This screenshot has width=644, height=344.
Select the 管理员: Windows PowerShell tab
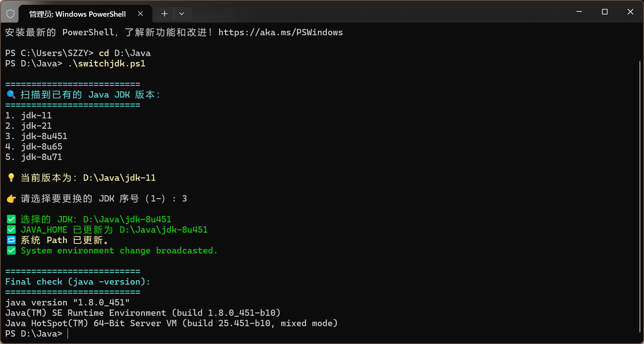point(78,14)
